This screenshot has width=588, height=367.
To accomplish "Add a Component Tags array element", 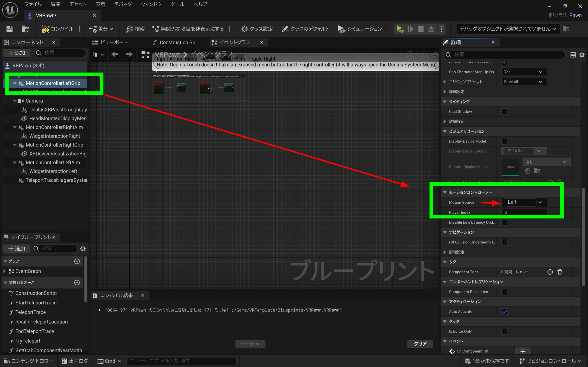I will (x=550, y=272).
